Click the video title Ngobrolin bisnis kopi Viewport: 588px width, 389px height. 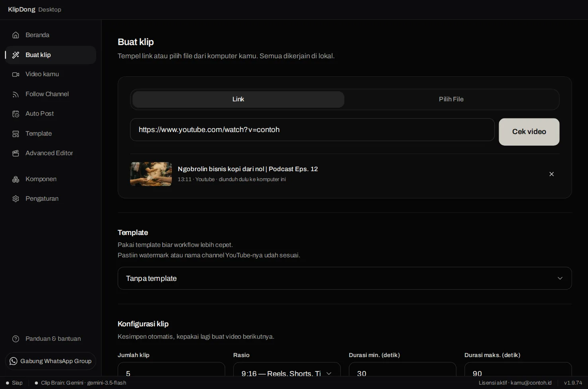(248, 169)
